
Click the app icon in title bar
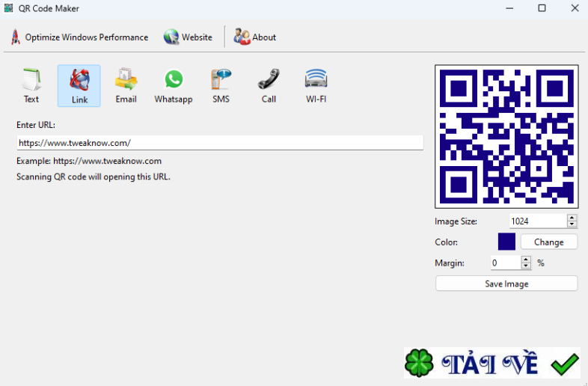(8, 8)
